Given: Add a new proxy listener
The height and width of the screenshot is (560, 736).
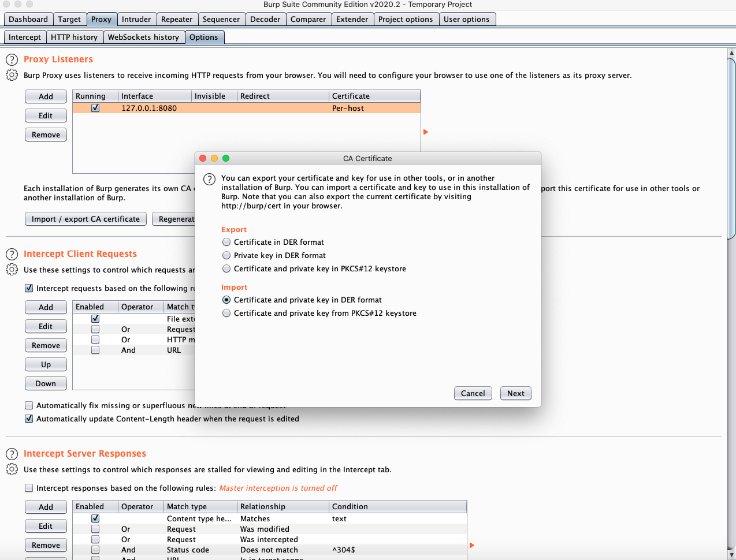Looking at the screenshot, I should 46,96.
